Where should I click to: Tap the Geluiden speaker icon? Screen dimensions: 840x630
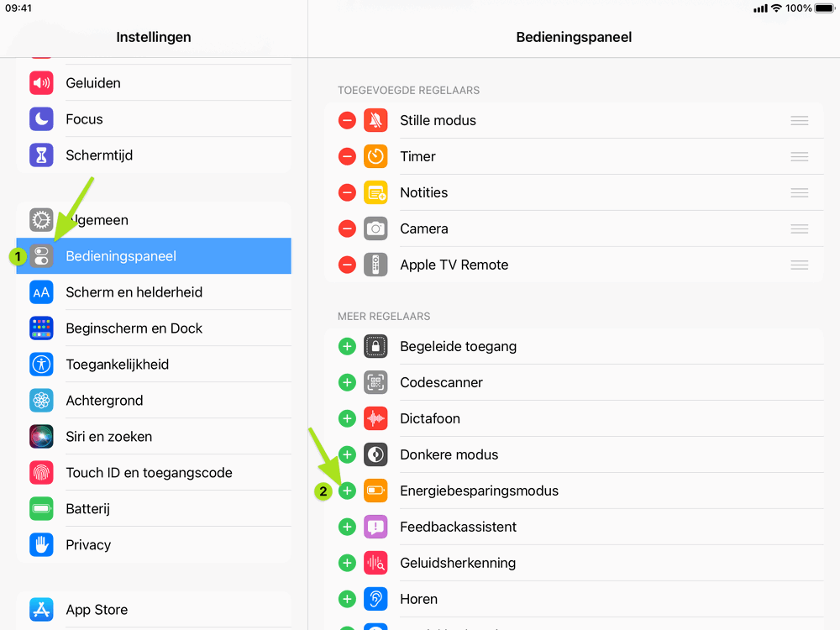click(41, 83)
